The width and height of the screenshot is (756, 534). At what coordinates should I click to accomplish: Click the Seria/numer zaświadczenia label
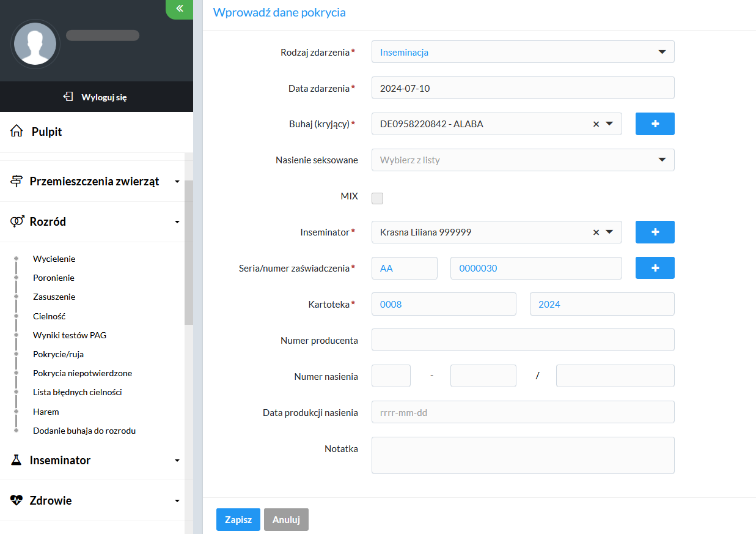[x=295, y=268]
